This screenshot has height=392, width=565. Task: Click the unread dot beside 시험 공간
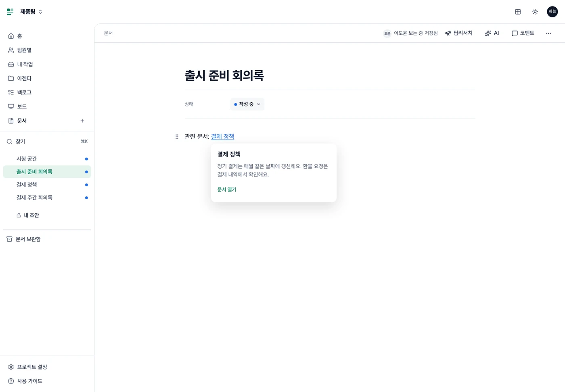(86, 159)
